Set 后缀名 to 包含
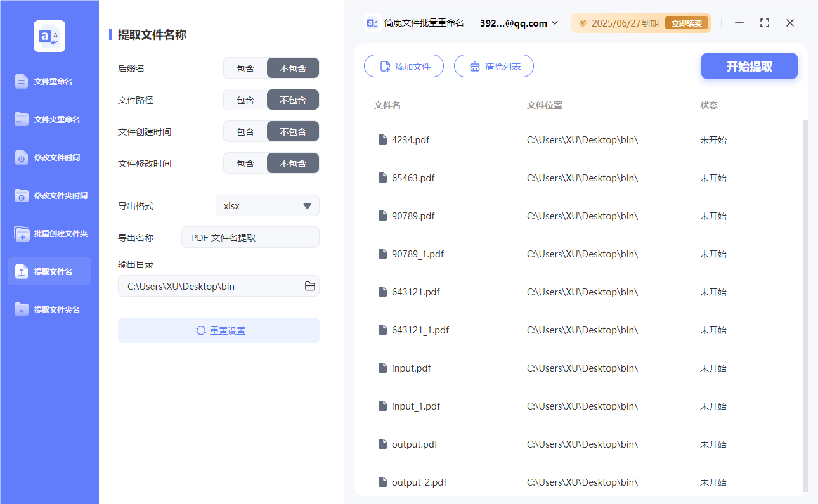 [x=245, y=68]
